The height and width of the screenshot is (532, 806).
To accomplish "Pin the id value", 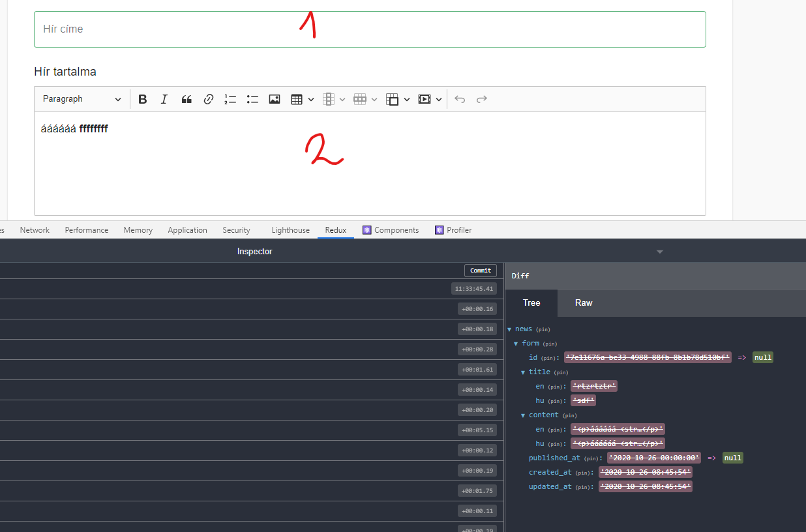I will point(548,358).
